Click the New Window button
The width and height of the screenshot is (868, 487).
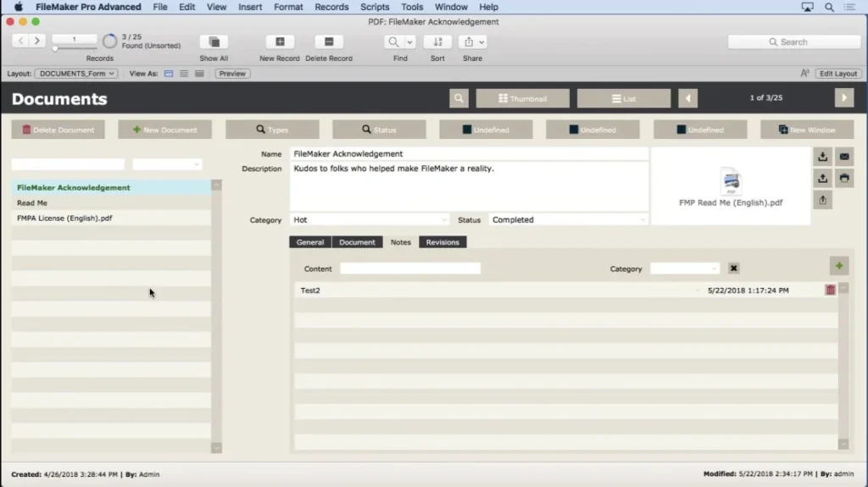(x=807, y=130)
